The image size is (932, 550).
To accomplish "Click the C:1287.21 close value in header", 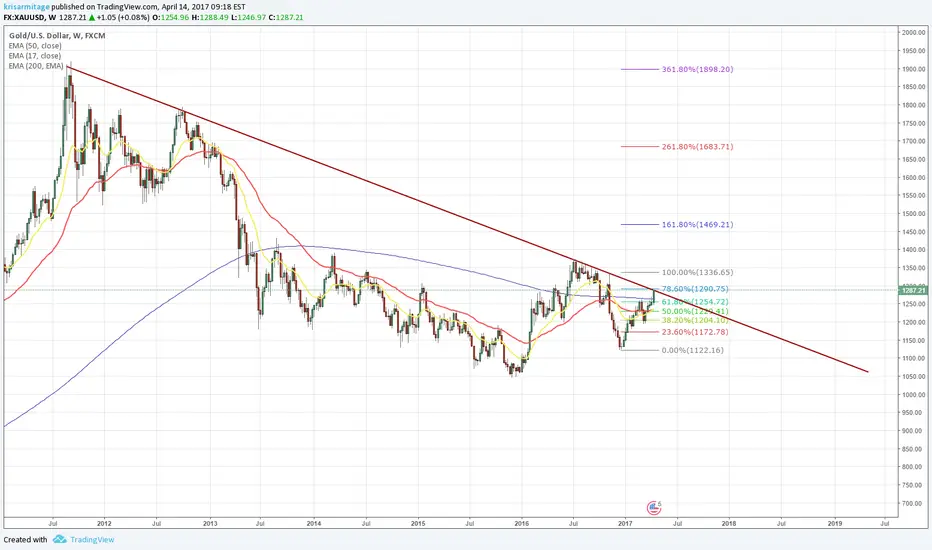I will click(286, 18).
